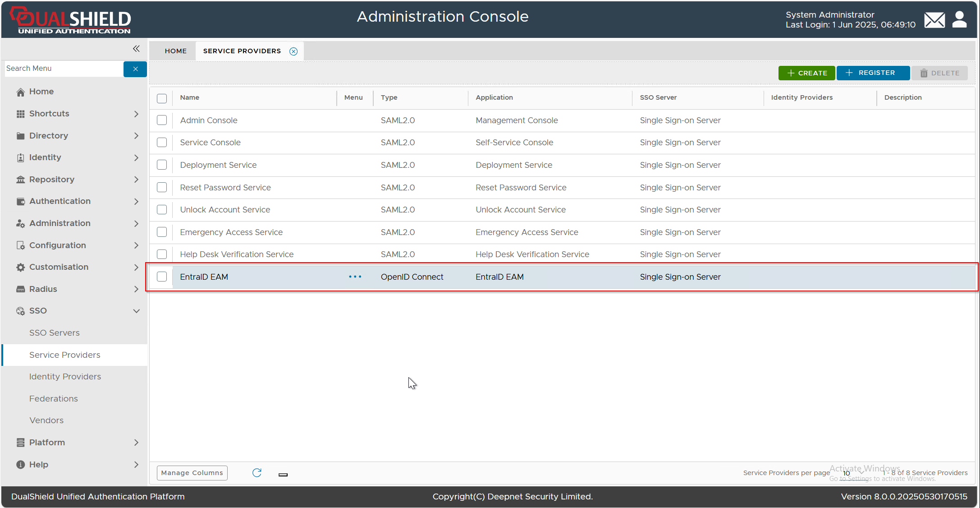Close the Service Providers tab with X icon
The width and height of the screenshot is (980, 508).
coord(293,51)
